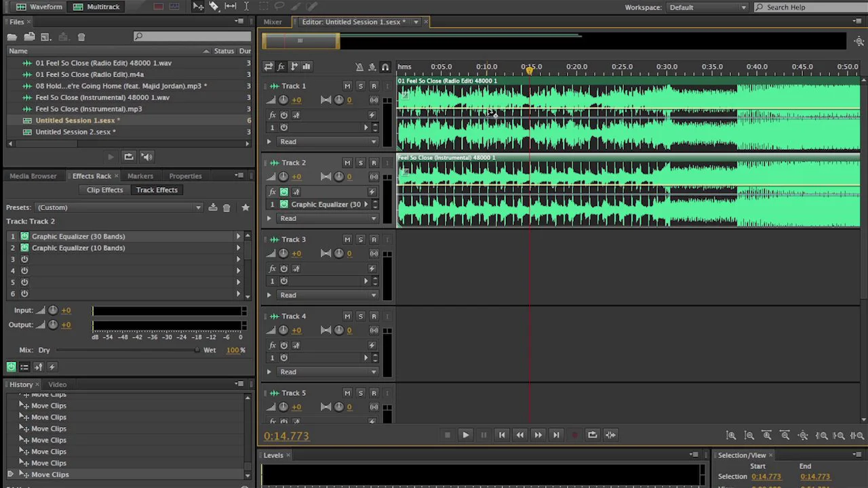Save effects rack preset icon

click(x=213, y=207)
